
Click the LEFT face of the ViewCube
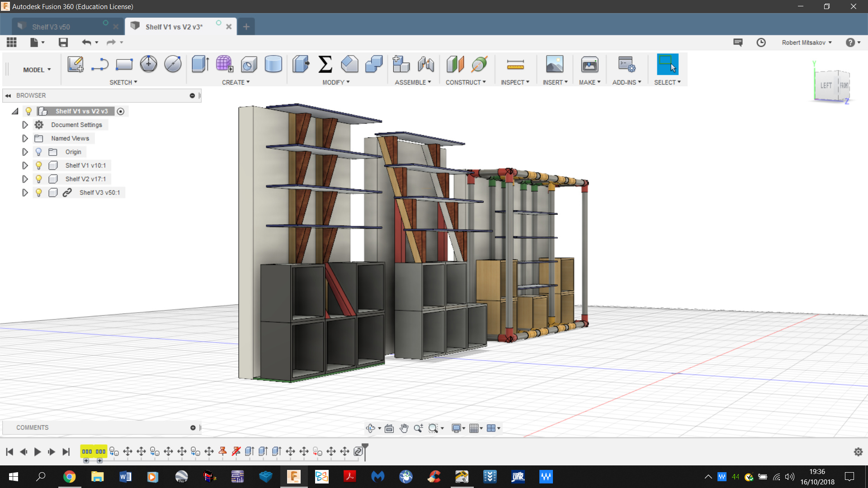(x=826, y=85)
